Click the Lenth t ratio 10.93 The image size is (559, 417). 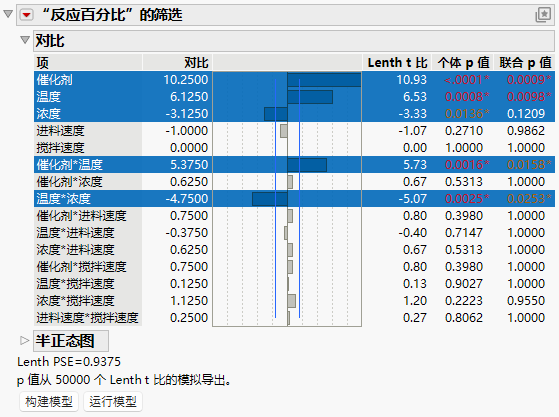(x=412, y=79)
